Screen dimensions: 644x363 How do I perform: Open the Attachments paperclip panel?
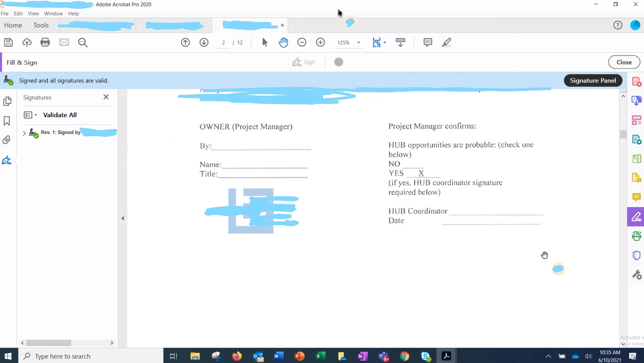[7, 140]
